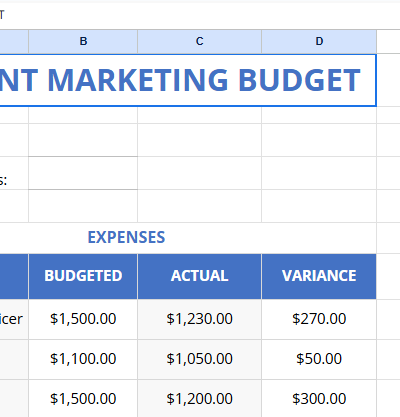
Task: Select column C header
Action: [199, 41]
